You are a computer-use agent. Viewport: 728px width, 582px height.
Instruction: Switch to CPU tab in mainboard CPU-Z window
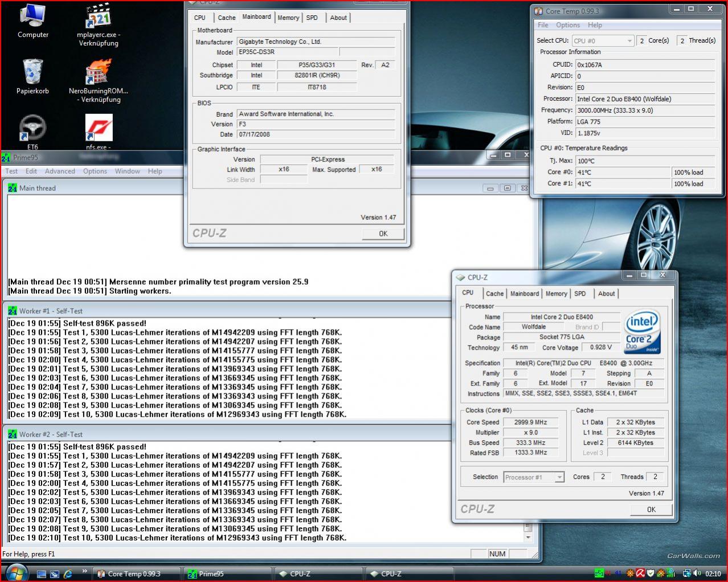pyautogui.click(x=200, y=18)
